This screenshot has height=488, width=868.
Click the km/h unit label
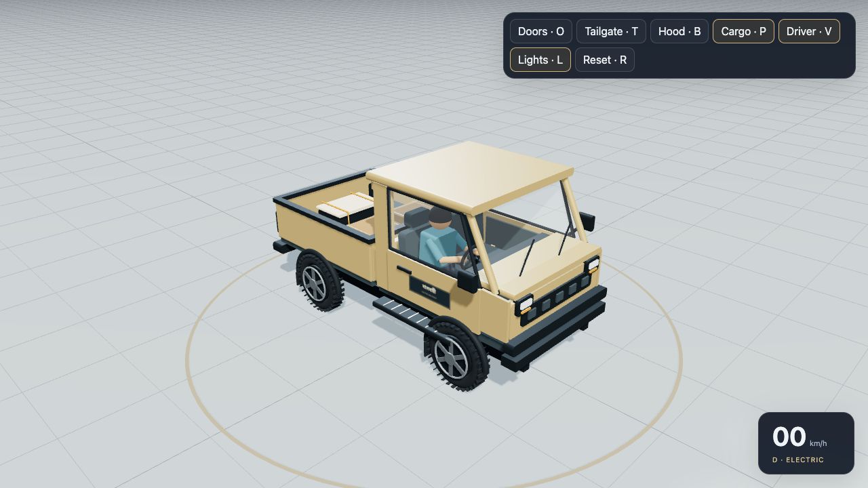point(818,444)
